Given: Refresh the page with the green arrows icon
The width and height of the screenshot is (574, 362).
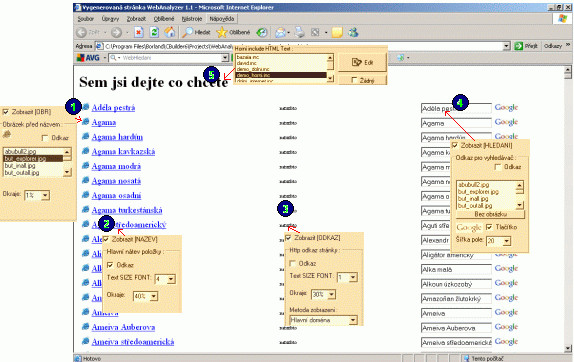Looking at the screenshot, I should tap(154, 32).
